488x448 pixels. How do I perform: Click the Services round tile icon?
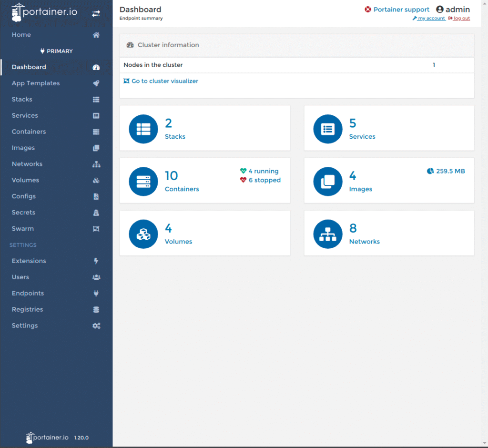[328, 129]
